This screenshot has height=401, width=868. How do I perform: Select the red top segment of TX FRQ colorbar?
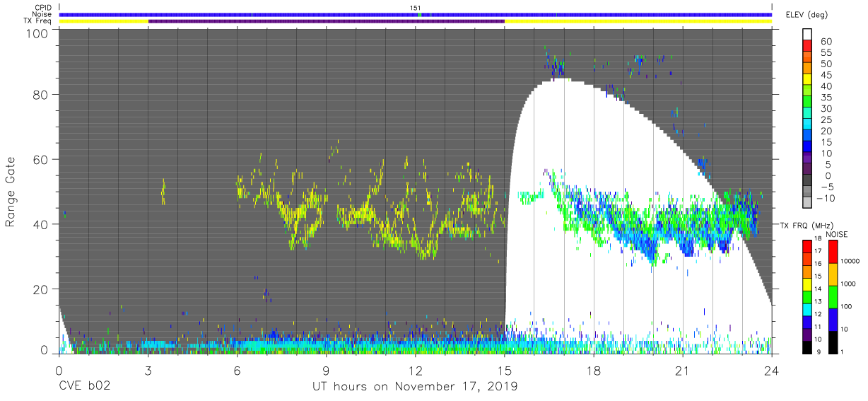point(808,245)
